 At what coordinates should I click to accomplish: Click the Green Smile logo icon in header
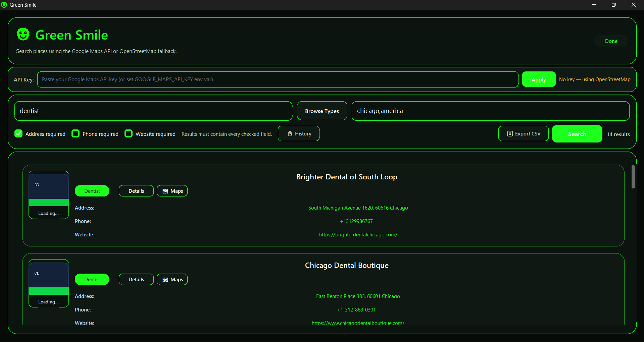pos(23,34)
